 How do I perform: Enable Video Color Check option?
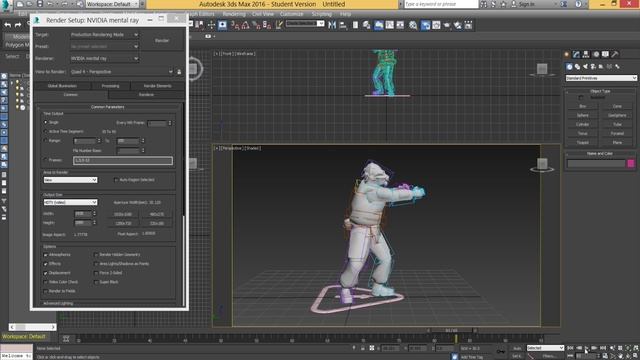click(x=45, y=282)
